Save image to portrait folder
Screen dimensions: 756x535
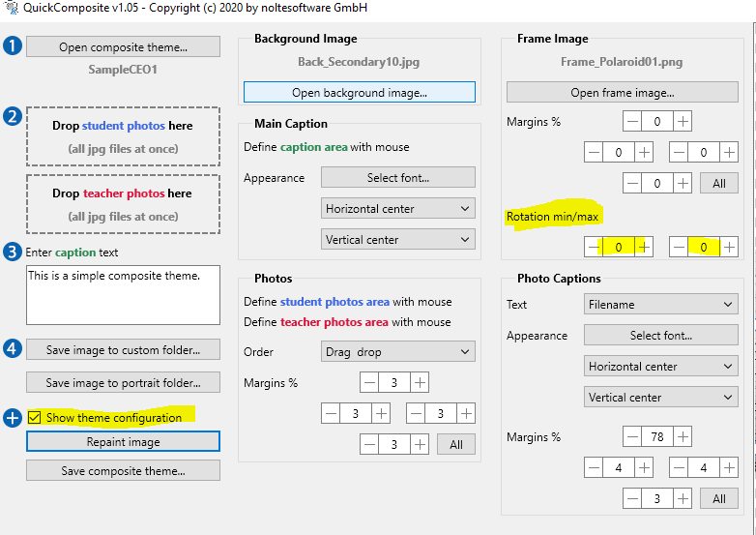tap(123, 382)
